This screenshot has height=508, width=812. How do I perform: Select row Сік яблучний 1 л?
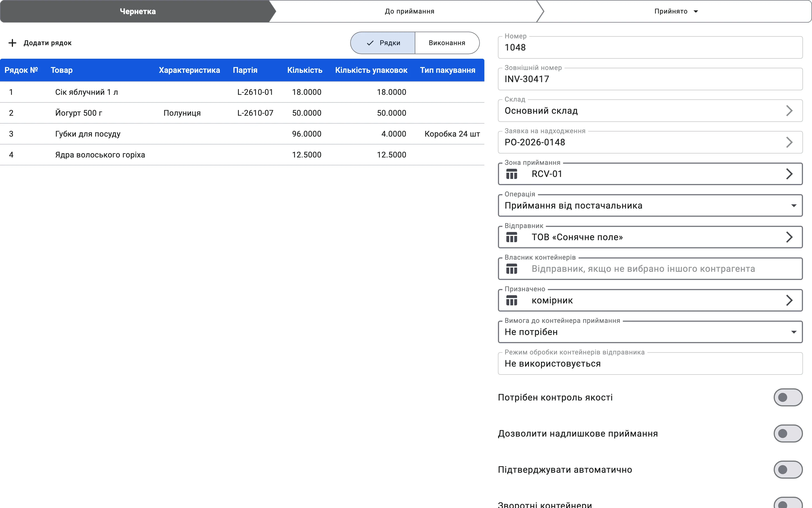tap(242, 92)
